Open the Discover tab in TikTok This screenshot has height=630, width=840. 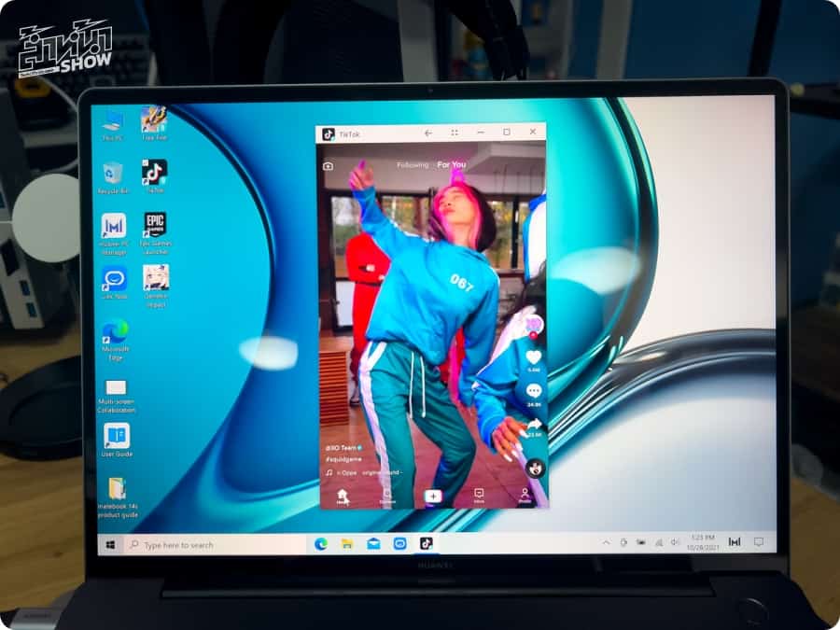(x=387, y=497)
